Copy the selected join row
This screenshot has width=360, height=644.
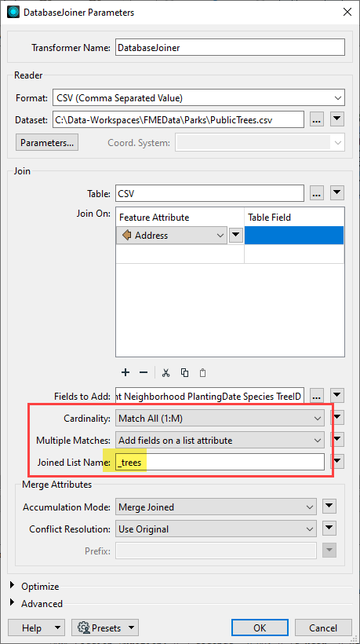click(x=184, y=372)
